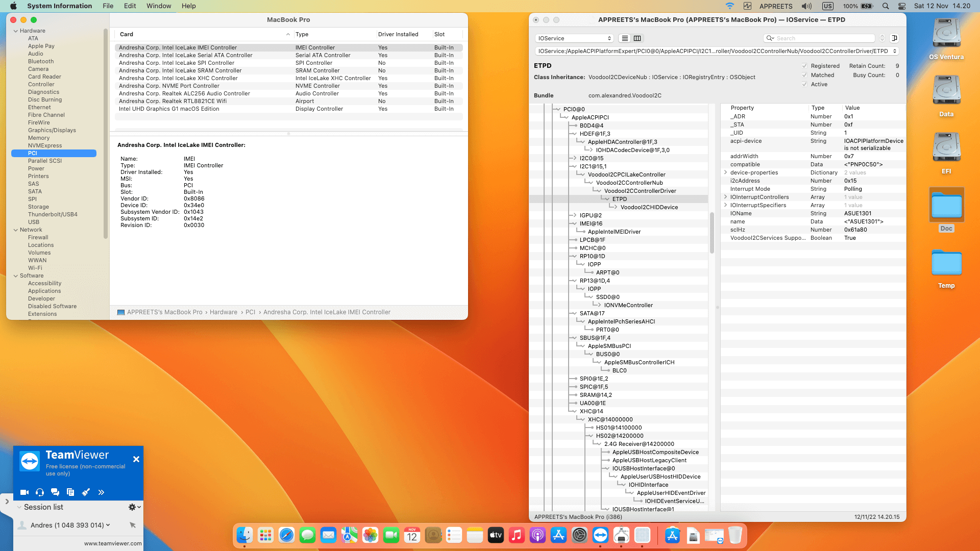Open Spotlight search in the menu bar
Screen dimensions: 980x551
click(886, 6)
